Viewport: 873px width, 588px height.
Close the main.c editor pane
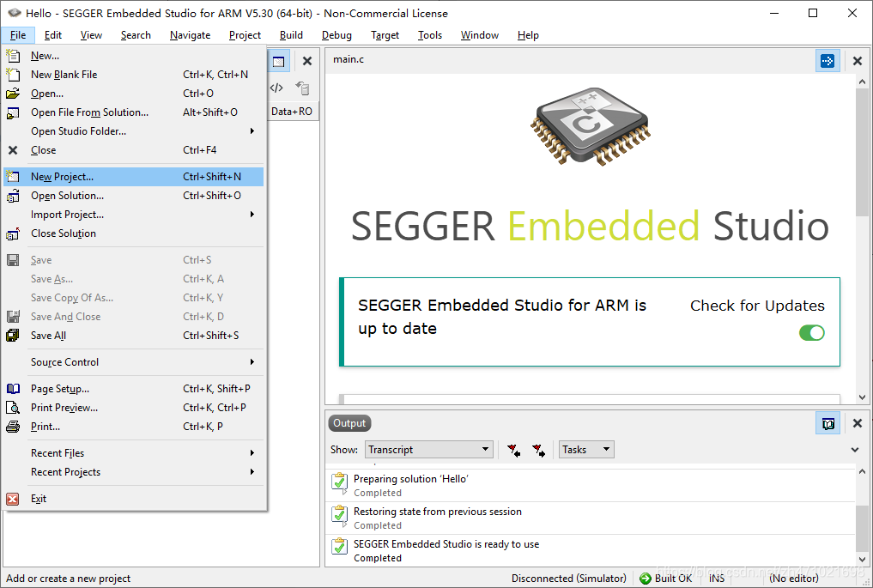[858, 61]
